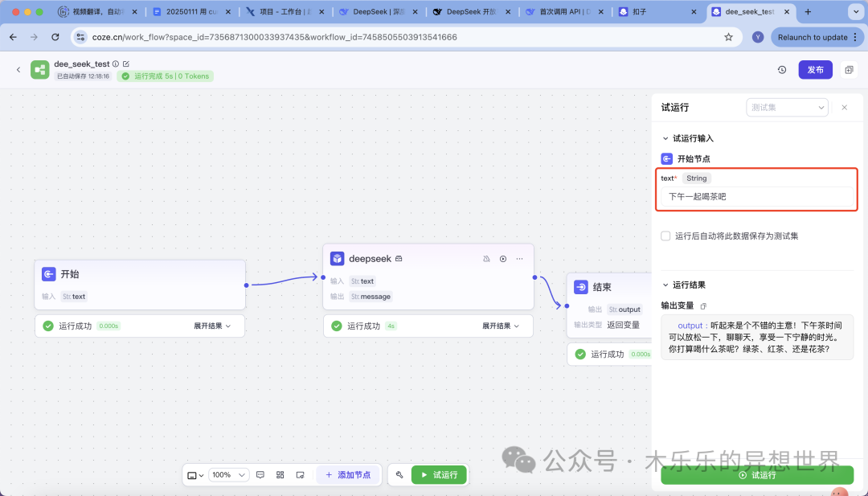Open the comment tool in bottom toolbar

pyautogui.click(x=260, y=475)
